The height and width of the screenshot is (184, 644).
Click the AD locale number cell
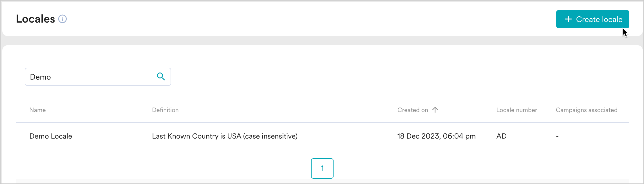point(501,136)
